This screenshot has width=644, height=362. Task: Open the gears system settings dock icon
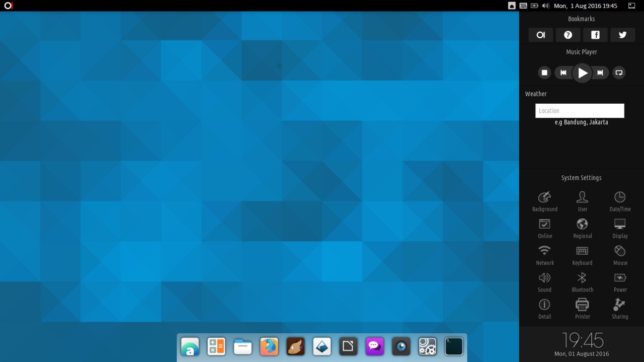tap(428, 346)
